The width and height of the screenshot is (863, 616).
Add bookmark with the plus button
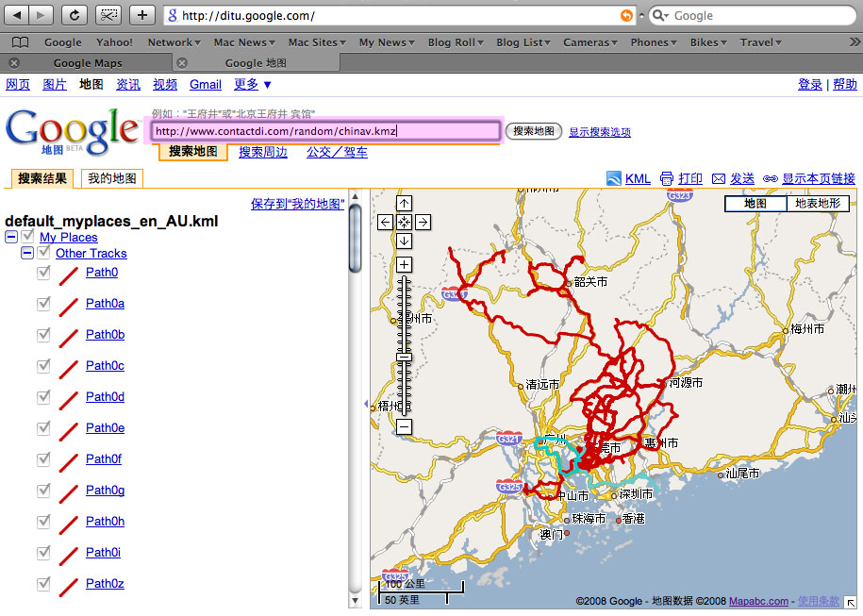click(142, 15)
